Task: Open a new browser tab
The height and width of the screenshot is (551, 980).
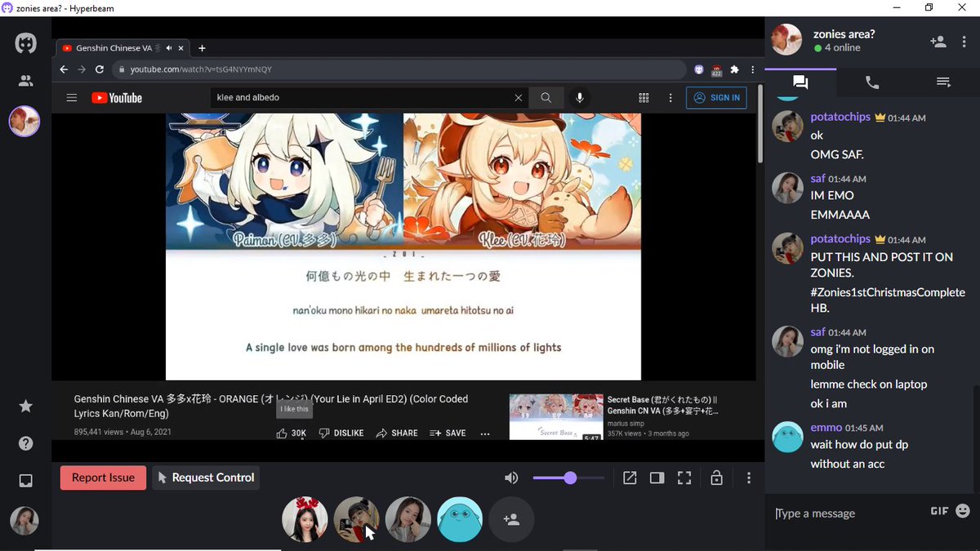Action: pos(202,48)
